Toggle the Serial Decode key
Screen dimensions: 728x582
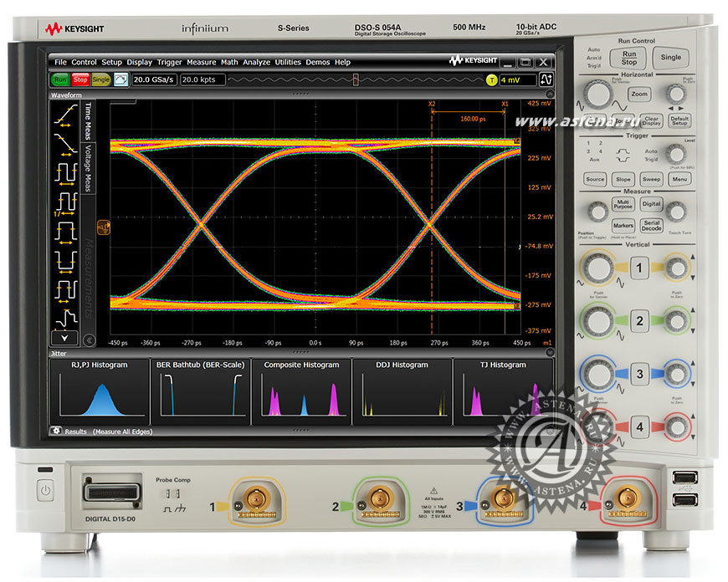[x=651, y=226]
